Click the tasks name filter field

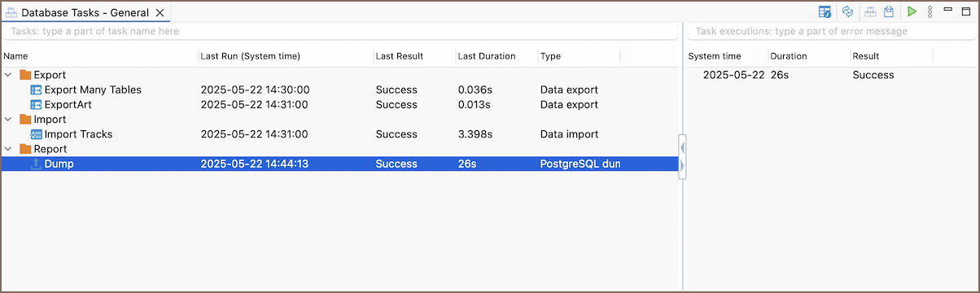340,31
